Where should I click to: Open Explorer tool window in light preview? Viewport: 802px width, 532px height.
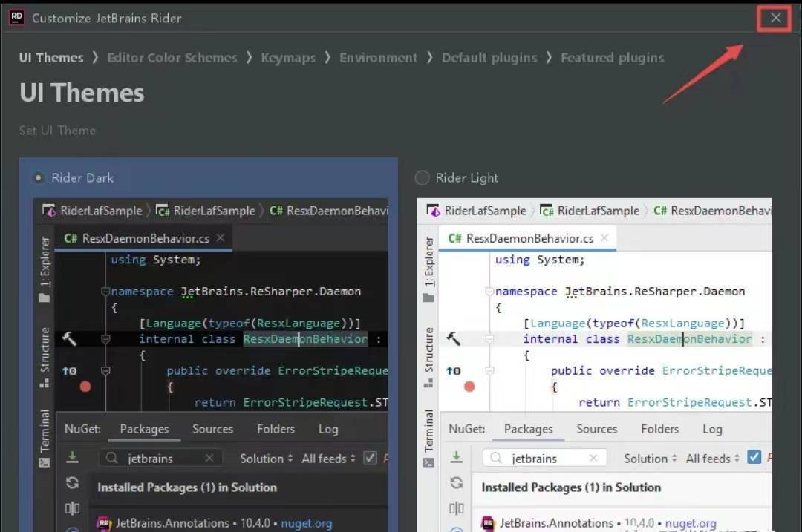(428, 269)
